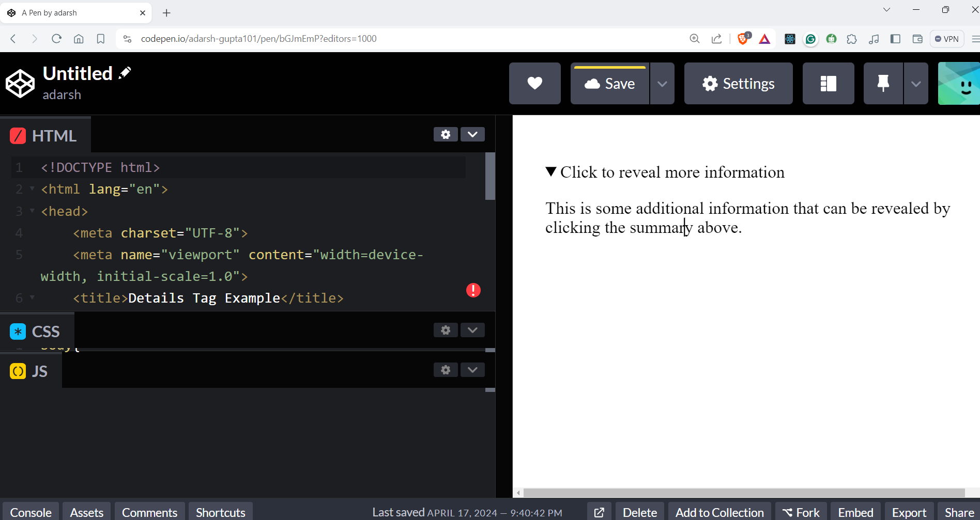Open the Console panel tab
The height and width of the screenshot is (520, 980).
click(30, 512)
